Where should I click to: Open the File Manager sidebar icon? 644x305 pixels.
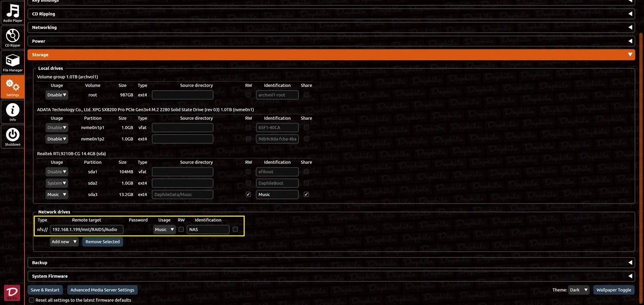point(12,62)
